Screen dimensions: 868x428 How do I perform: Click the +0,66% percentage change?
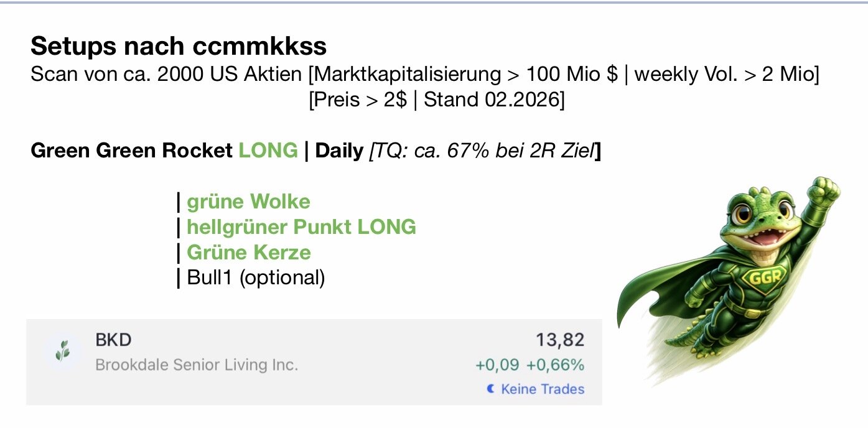[555, 365]
